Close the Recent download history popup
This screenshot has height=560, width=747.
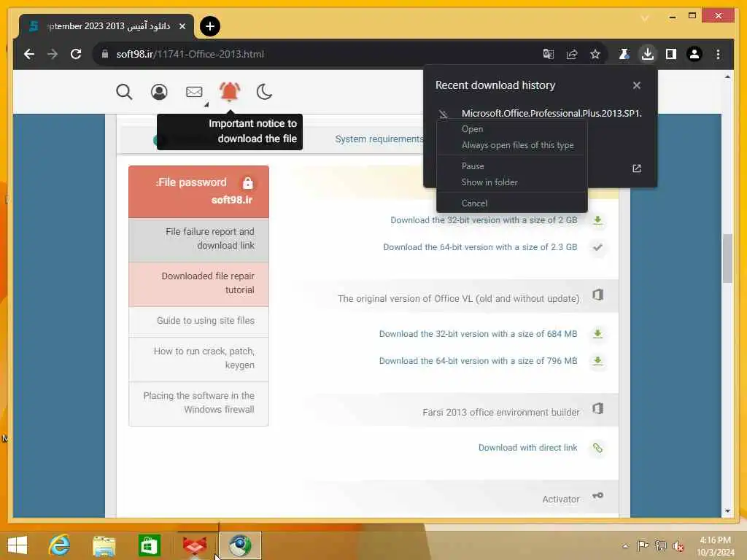636,85
